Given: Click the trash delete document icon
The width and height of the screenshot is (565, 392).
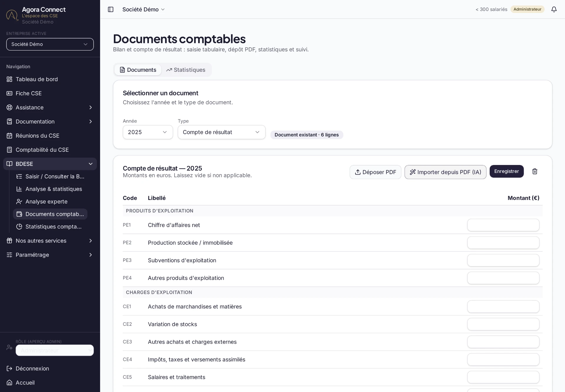Looking at the screenshot, I should [x=535, y=171].
